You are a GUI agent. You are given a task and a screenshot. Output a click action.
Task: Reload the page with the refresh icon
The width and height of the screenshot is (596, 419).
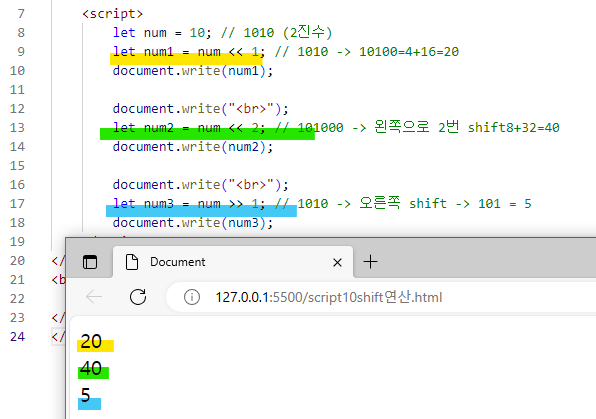coord(138,297)
